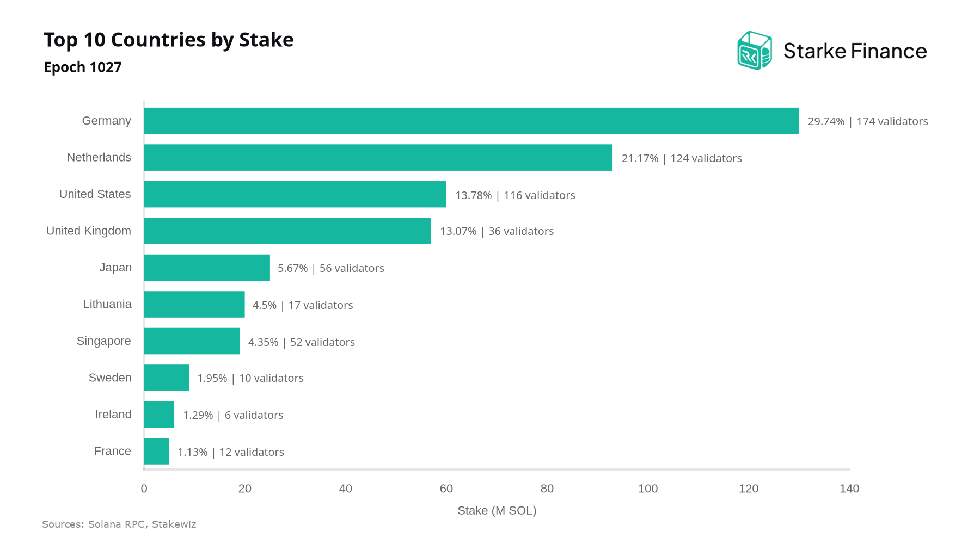
Task: Click the Starke Finance logo icon
Action: pos(755,51)
